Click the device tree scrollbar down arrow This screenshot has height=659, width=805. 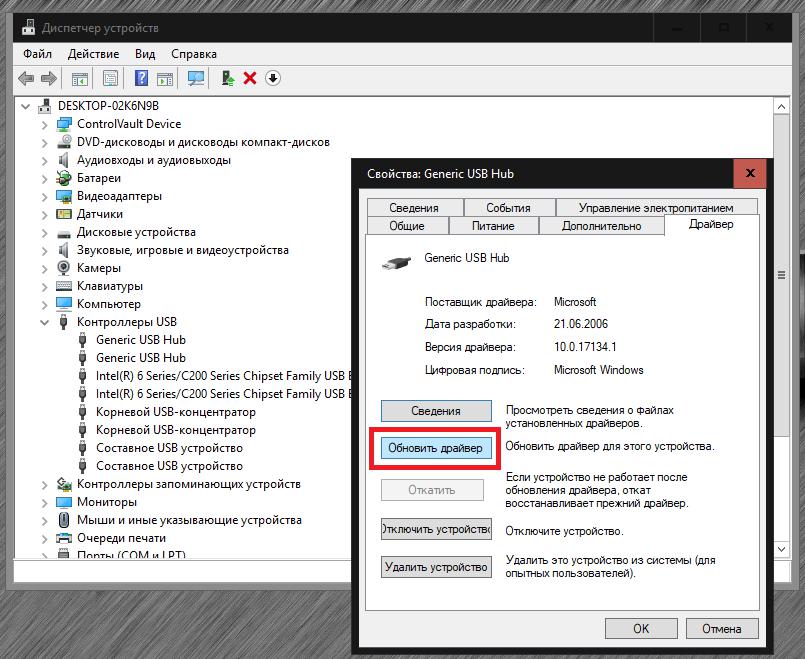pos(781,549)
